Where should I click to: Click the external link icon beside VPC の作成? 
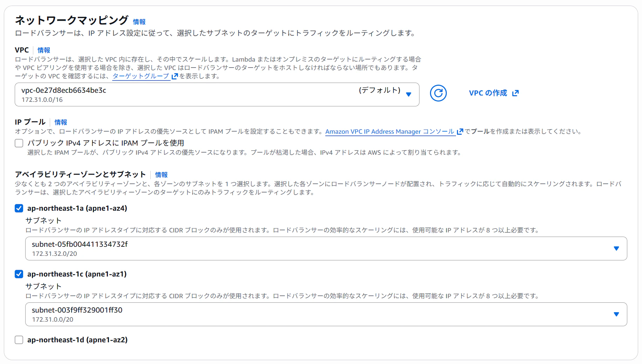515,93
